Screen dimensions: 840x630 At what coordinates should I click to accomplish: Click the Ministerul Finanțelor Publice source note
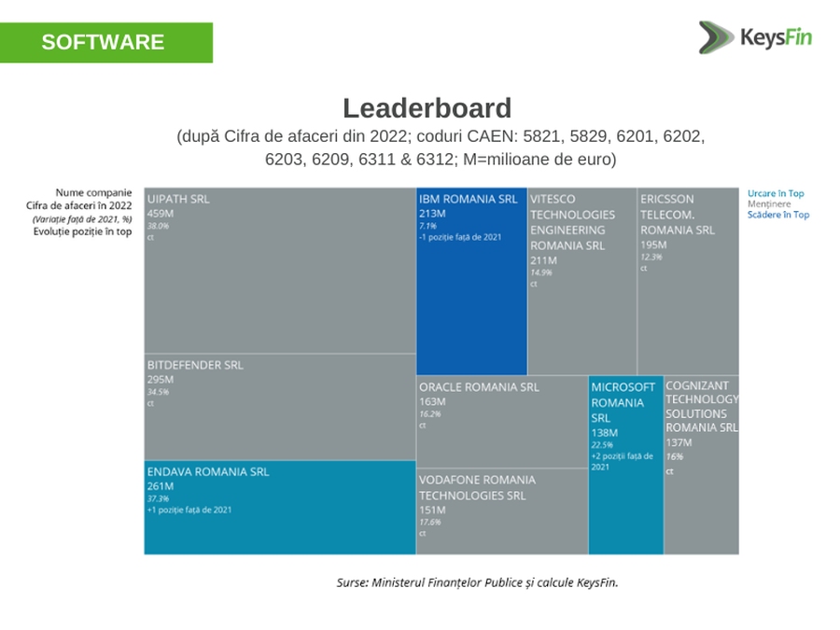477,582
